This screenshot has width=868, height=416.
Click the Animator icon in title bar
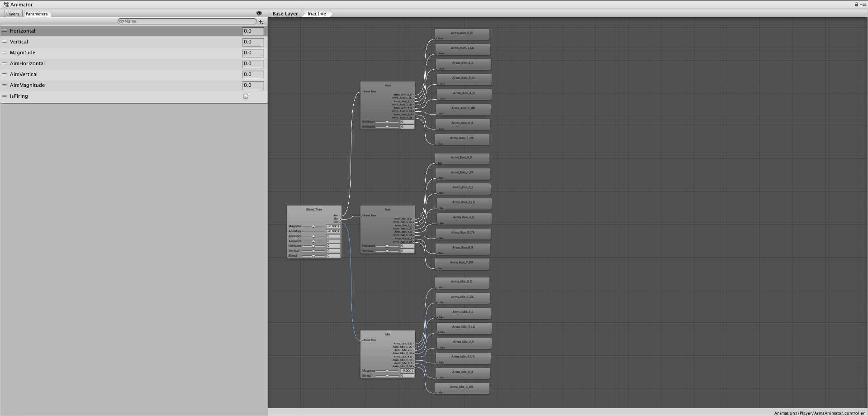[x=6, y=5]
